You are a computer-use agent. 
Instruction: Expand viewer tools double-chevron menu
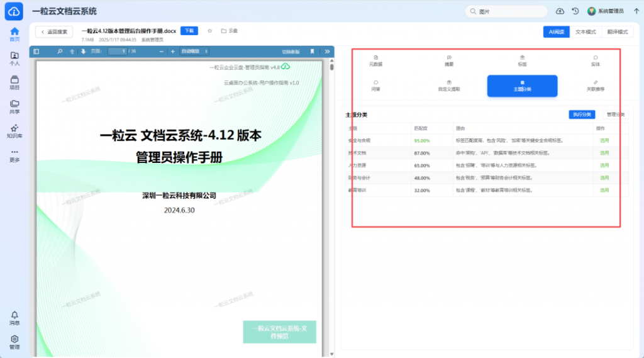(327, 52)
